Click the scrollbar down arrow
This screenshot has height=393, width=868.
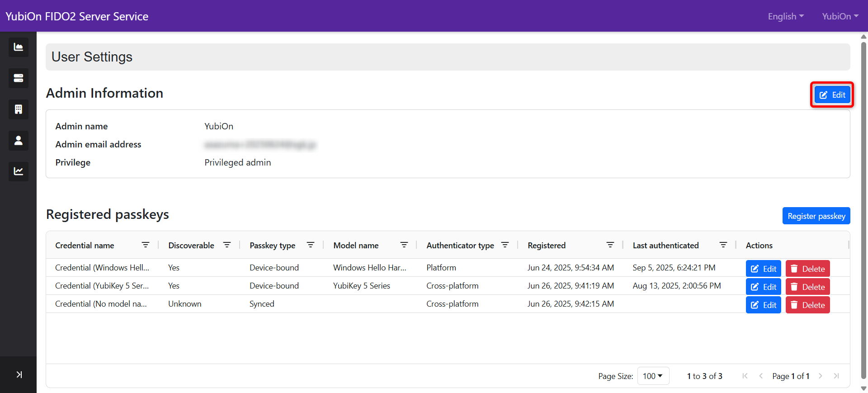click(864, 388)
